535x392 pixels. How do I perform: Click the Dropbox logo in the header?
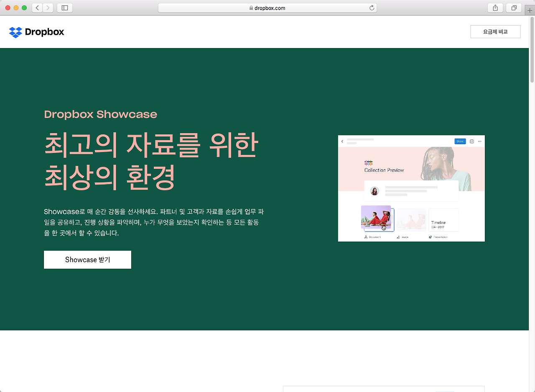tap(36, 32)
